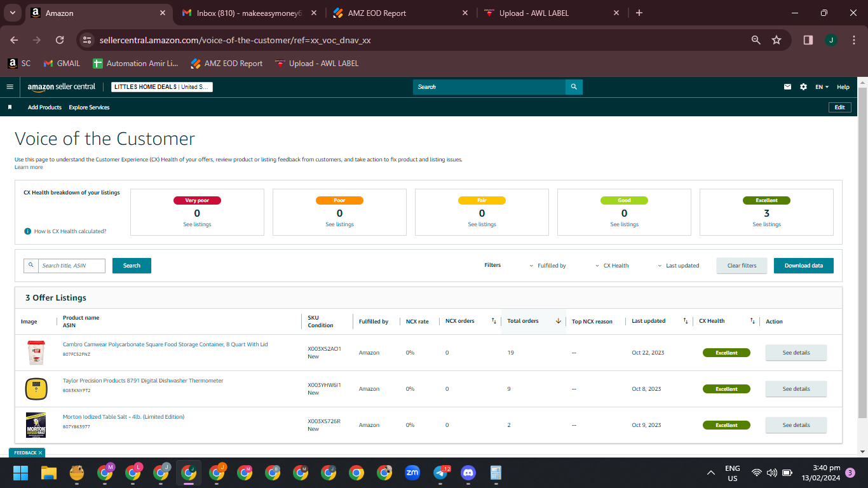Open the Learn more link

tap(29, 167)
